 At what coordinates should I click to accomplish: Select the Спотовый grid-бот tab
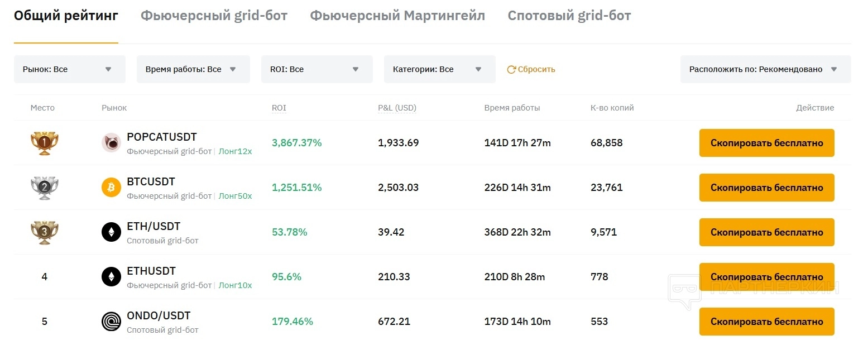click(x=569, y=16)
